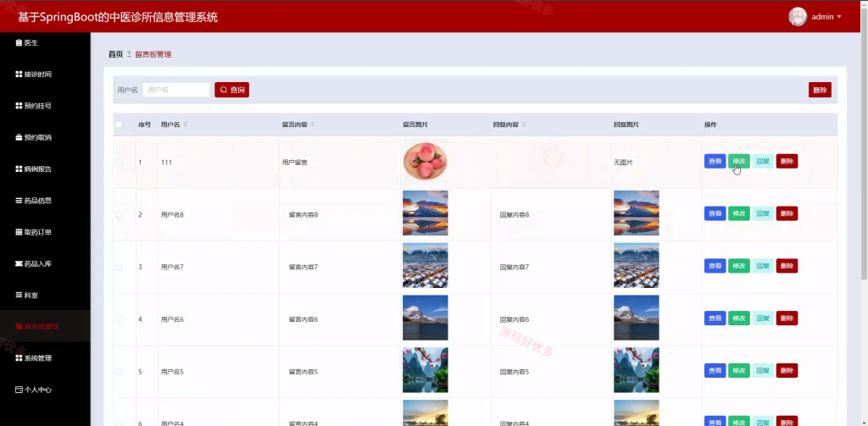Click the 查询 search button
Screen dimensions: 868x426
click(x=232, y=90)
